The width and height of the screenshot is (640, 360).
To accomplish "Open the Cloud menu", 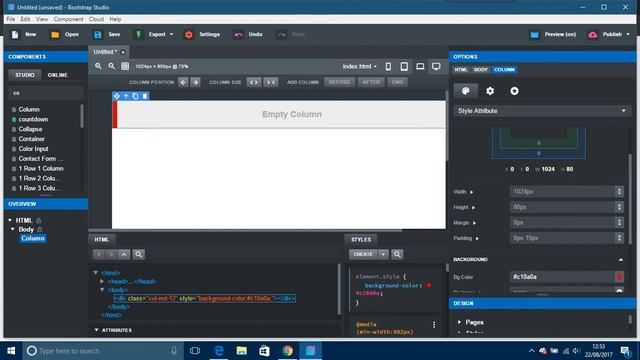I will coord(96,19).
